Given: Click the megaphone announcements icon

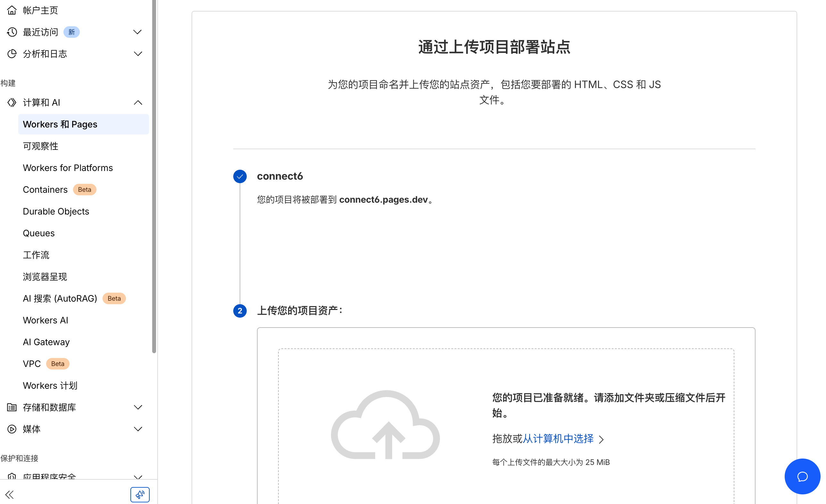Looking at the screenshot, I should click(140, 494).
